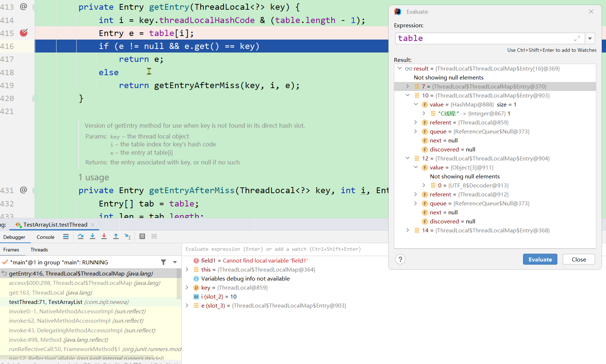Click the Step Into icon
The width and height of the screenshot is (606, 364).
coord(93,236)
